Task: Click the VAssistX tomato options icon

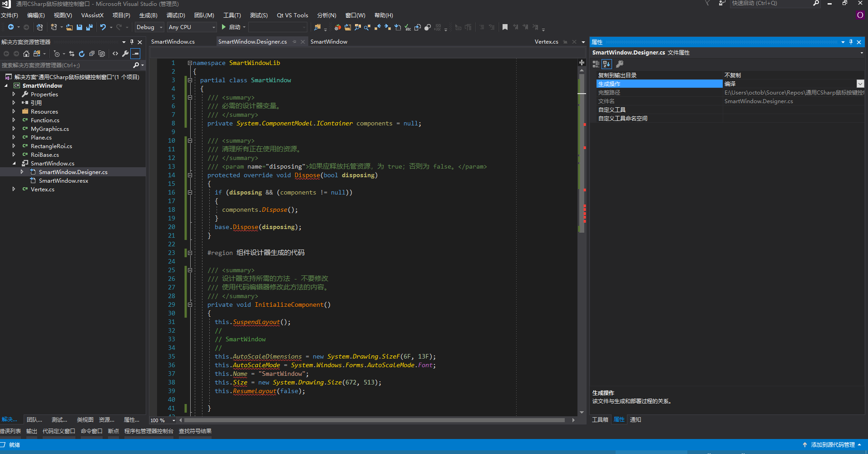Action: 337,27
